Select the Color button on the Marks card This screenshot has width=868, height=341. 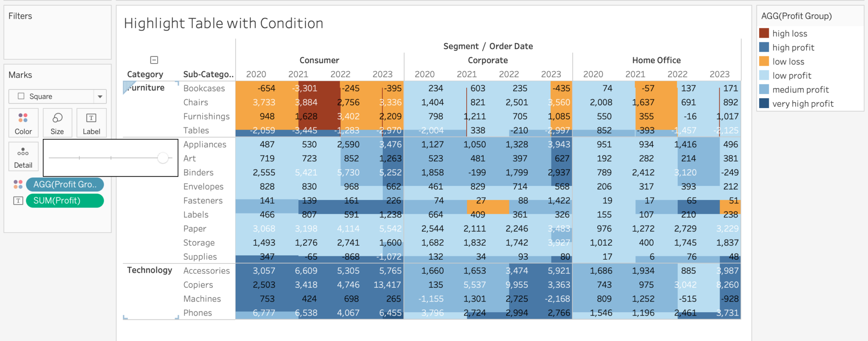pos(23,123)
